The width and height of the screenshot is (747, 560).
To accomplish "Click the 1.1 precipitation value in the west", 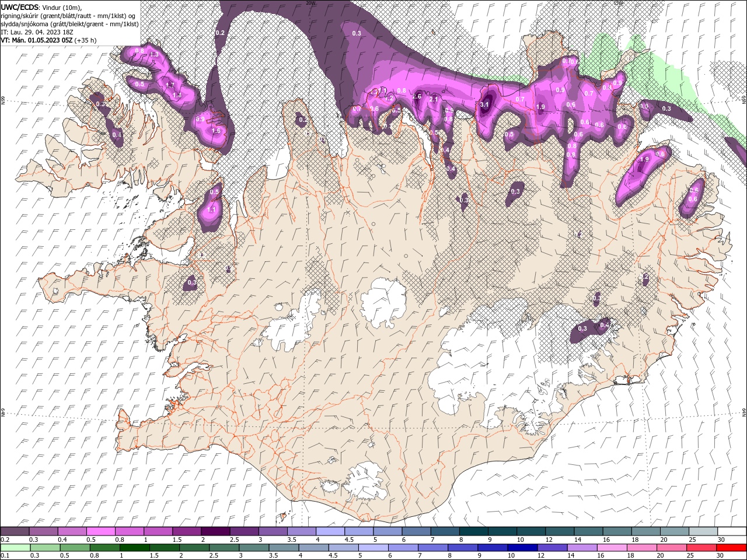I will click(212, 209).
